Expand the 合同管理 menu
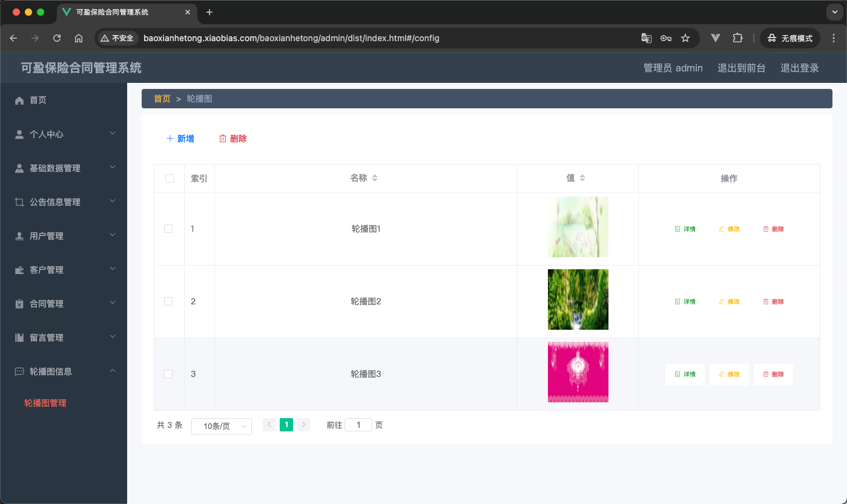This screenshot has width=847, height=504. point(113,303)
